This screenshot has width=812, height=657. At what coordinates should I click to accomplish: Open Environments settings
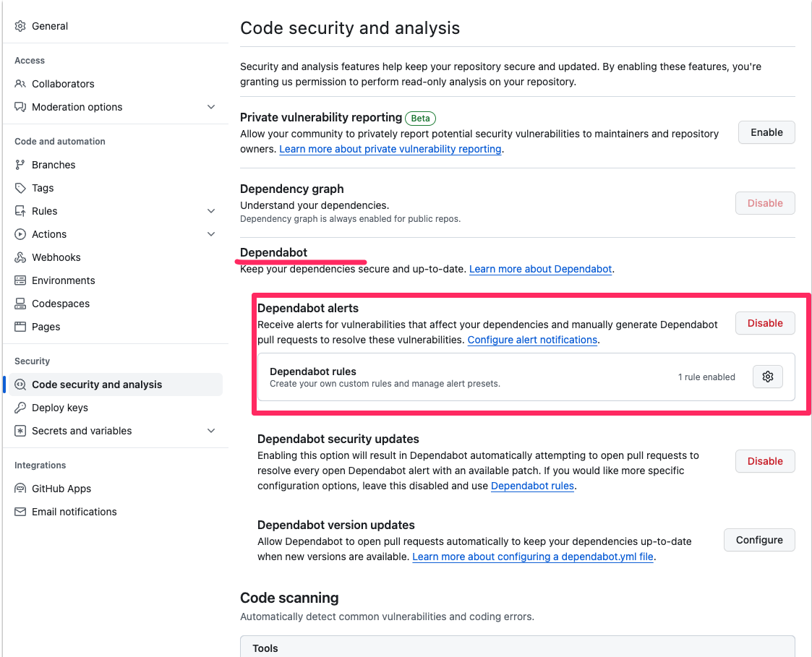[63, 280]
